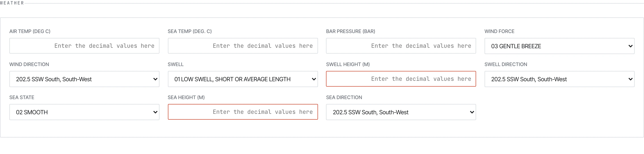
Task: Click the SWELL DIRECTION label
Action: 506,64
